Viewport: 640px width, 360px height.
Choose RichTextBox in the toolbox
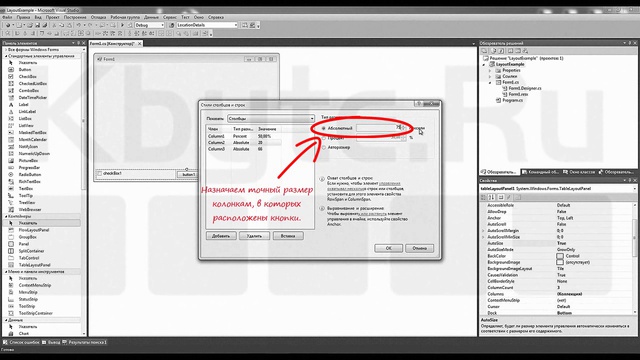[29, 181]
